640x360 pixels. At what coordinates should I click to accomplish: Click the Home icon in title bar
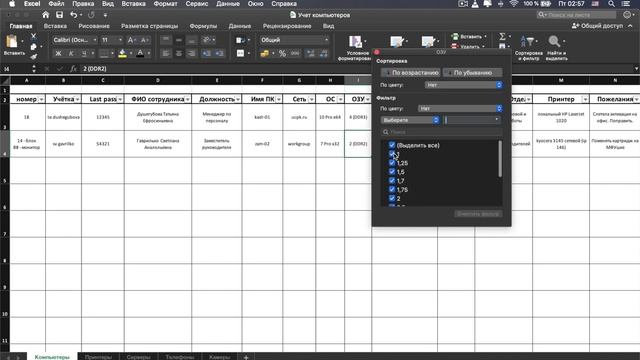pos(45,15)
